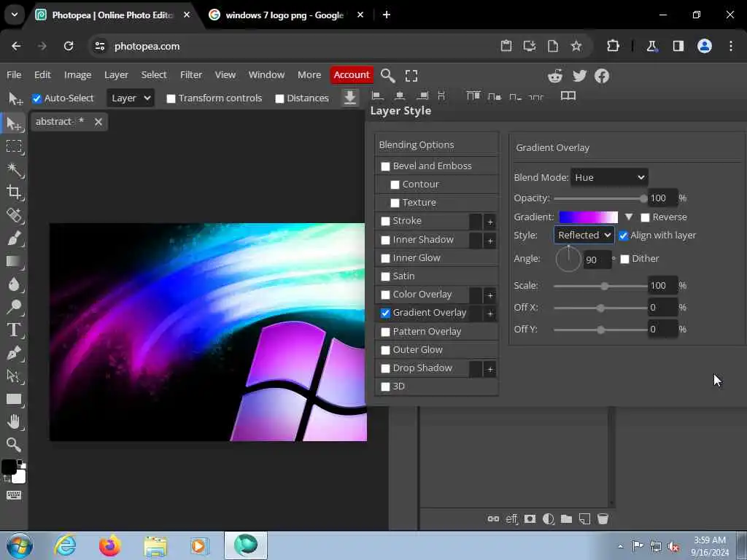The height and width of the screenshot is (560, 747).
Task: Open the Image menu
Action: pyautogui.click(x=77, y=75)
